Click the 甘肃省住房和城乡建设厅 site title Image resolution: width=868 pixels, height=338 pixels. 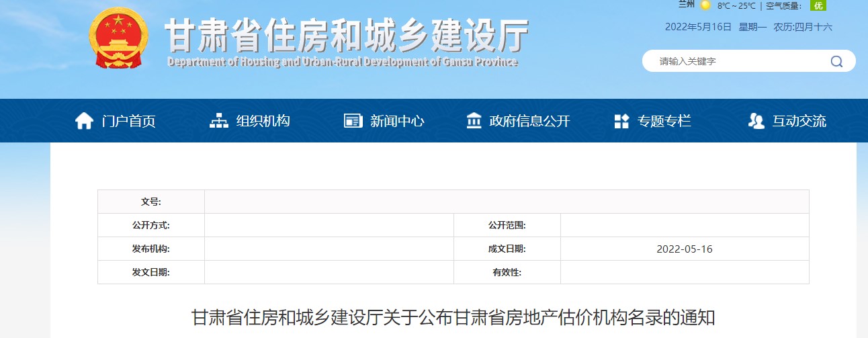point(347,35)
